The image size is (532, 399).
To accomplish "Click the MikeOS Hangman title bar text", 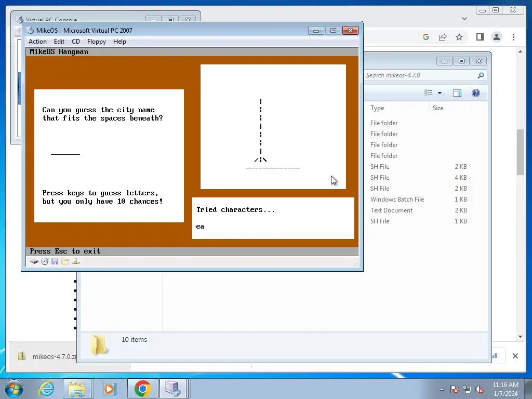I will point(59,51).
